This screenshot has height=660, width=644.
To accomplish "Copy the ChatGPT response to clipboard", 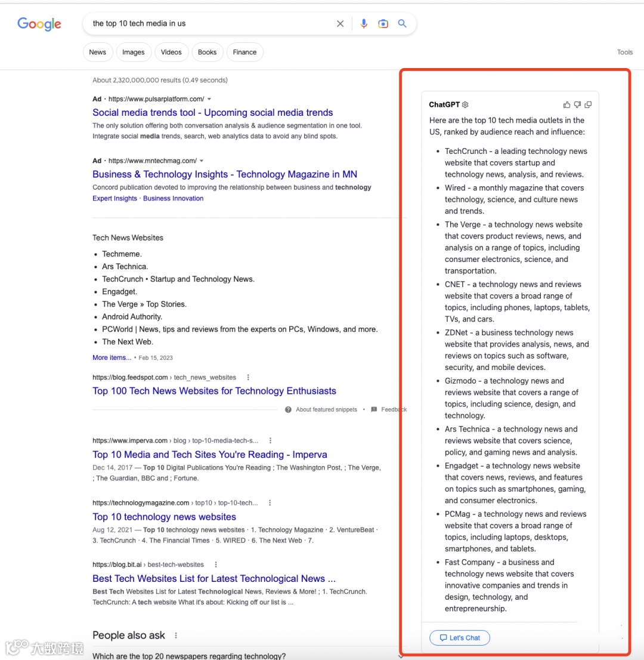I will pos(588,104).
